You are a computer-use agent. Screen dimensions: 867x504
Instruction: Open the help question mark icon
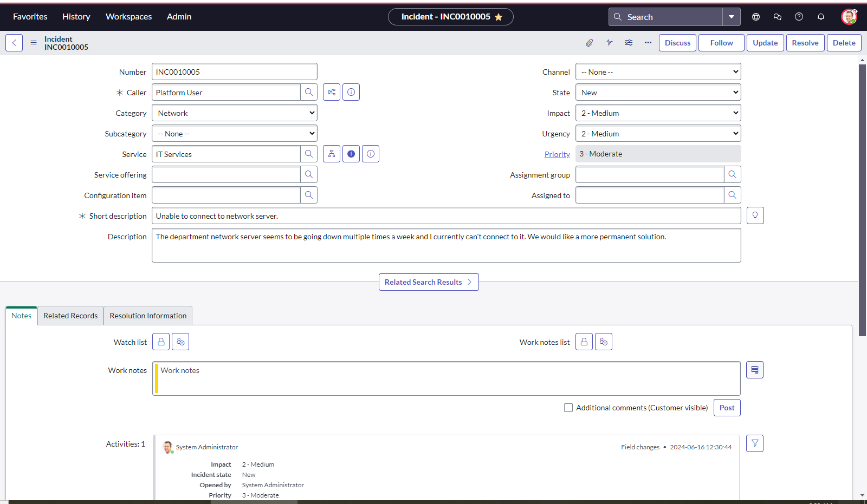pos(799,17)
